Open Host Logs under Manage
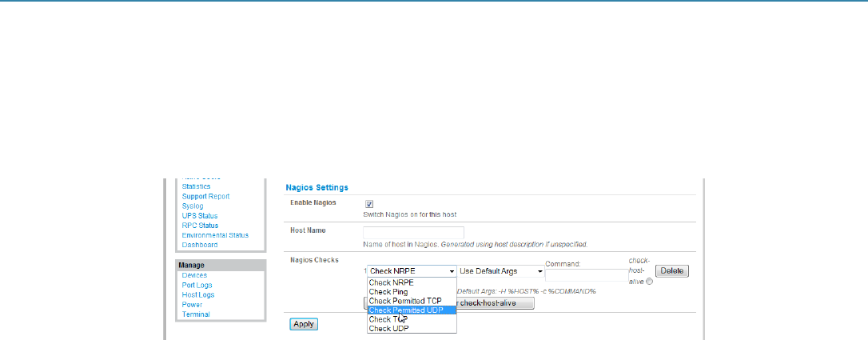This screenshot has height=340, width=868. click(197, 295)
